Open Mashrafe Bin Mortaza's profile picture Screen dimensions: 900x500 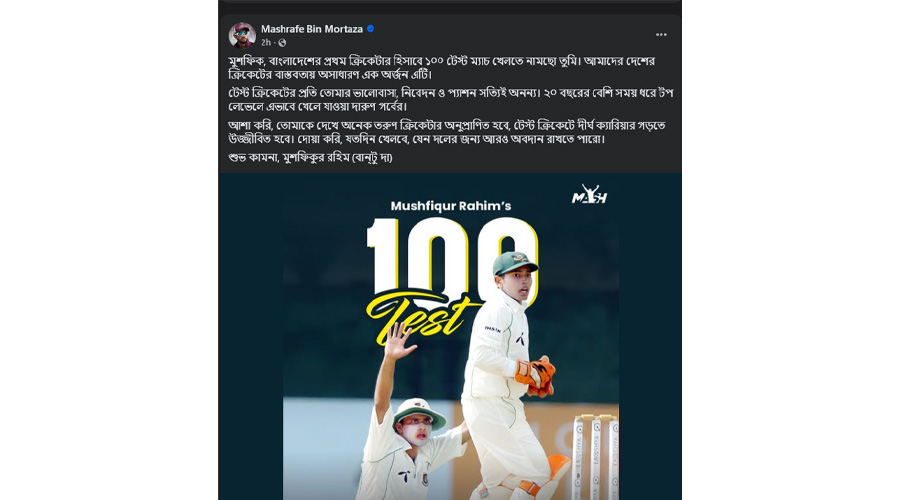tap(242, 35)
